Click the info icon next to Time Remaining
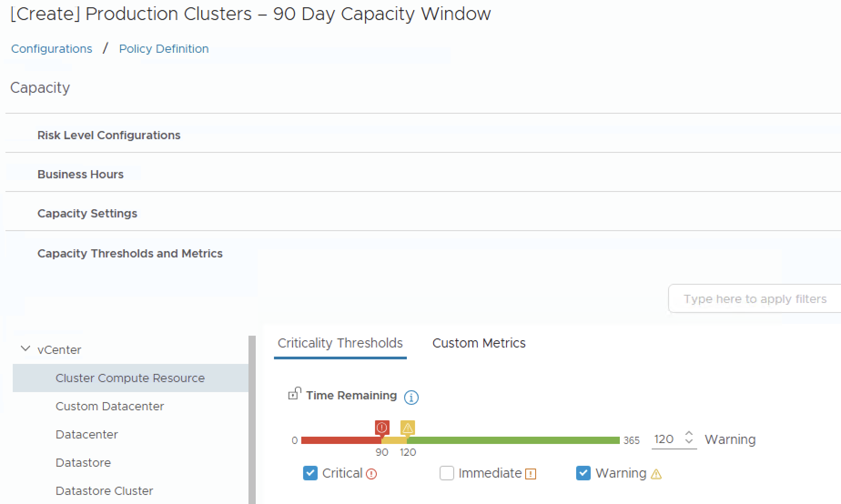This screenshot has height=504, width=841. tap(411, 398)
